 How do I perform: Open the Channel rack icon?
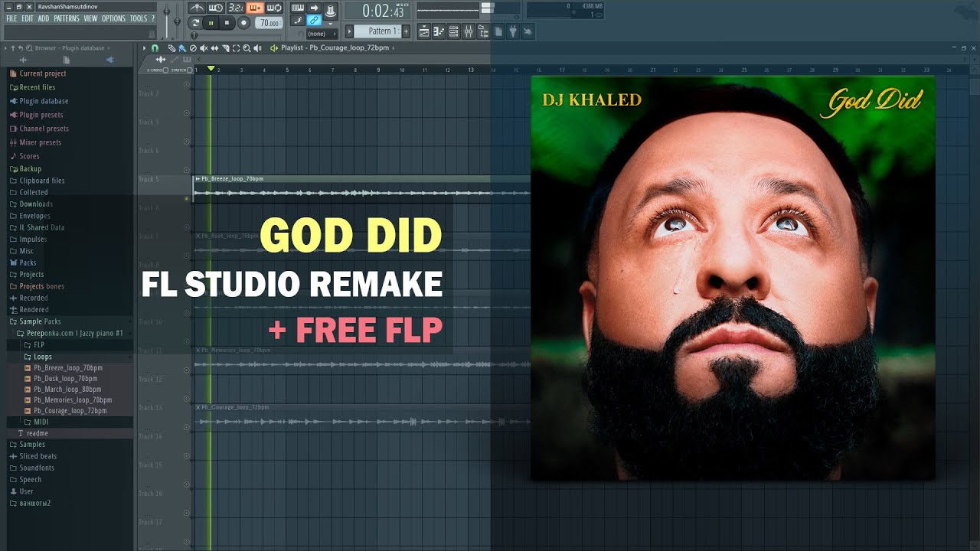click(453, 31)
